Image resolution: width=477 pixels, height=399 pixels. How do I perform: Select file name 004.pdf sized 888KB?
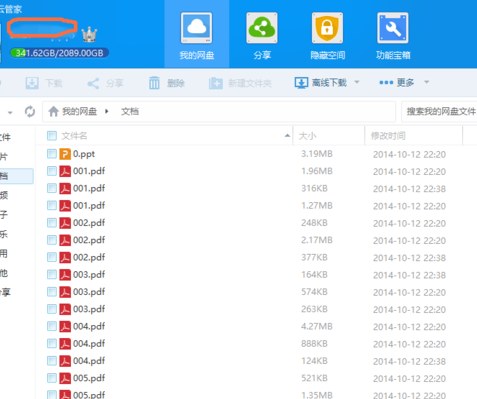point(89,344)
